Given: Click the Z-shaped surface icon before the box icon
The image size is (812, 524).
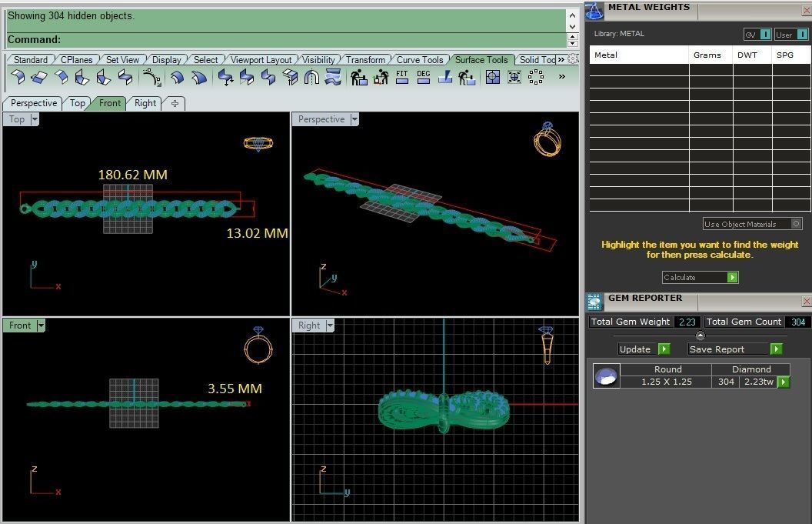Looking at the screenshot, I should point(268,77).
